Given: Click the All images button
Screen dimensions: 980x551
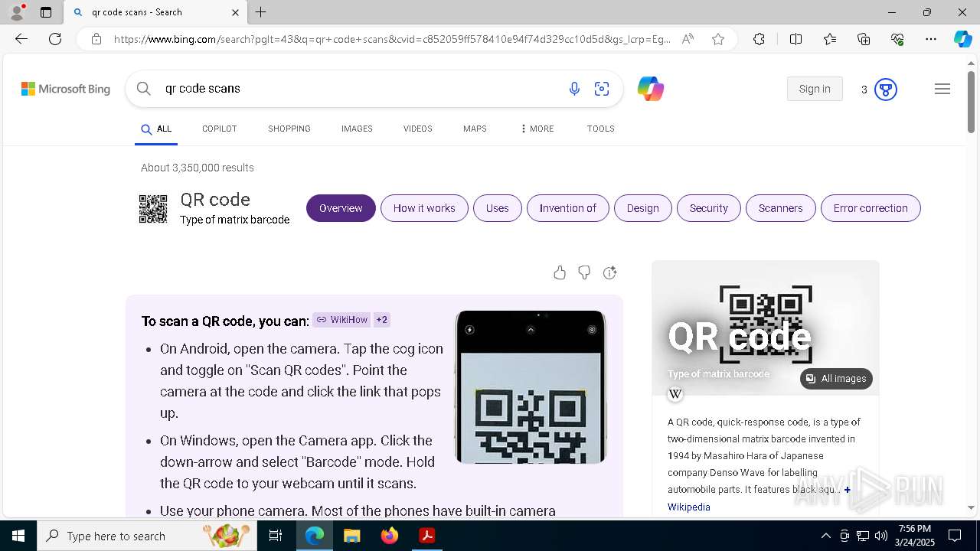Looking at the screenshot, I should 836,379.
